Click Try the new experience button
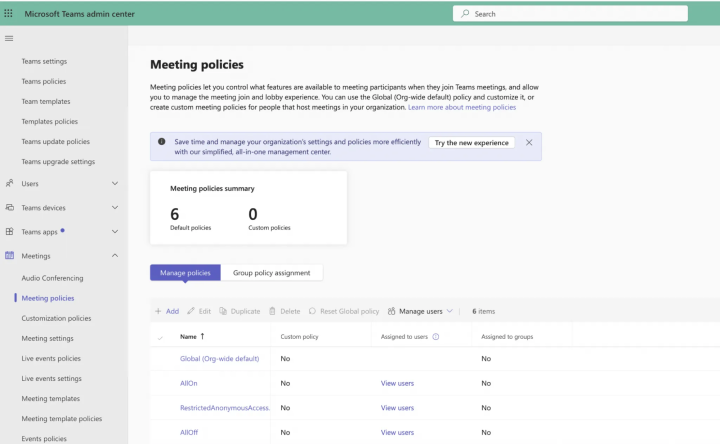 point(472,142)
